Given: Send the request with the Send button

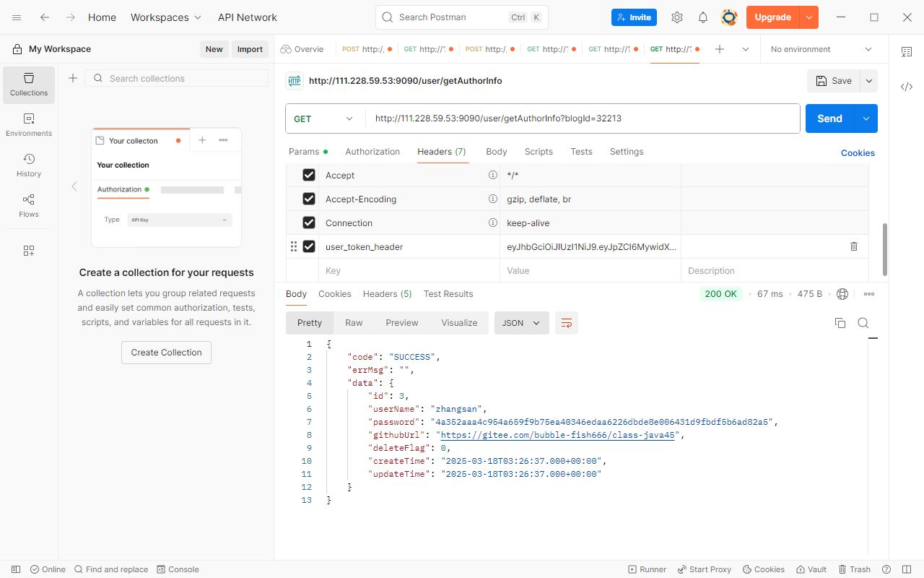Looking at the screenshot, I should [830, 118].
